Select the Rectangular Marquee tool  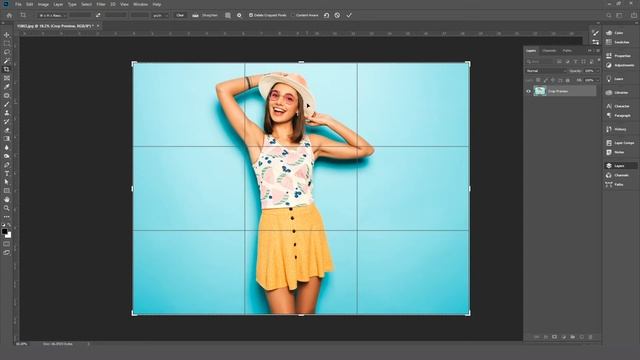pyautogui.click(x=7, y=44)
